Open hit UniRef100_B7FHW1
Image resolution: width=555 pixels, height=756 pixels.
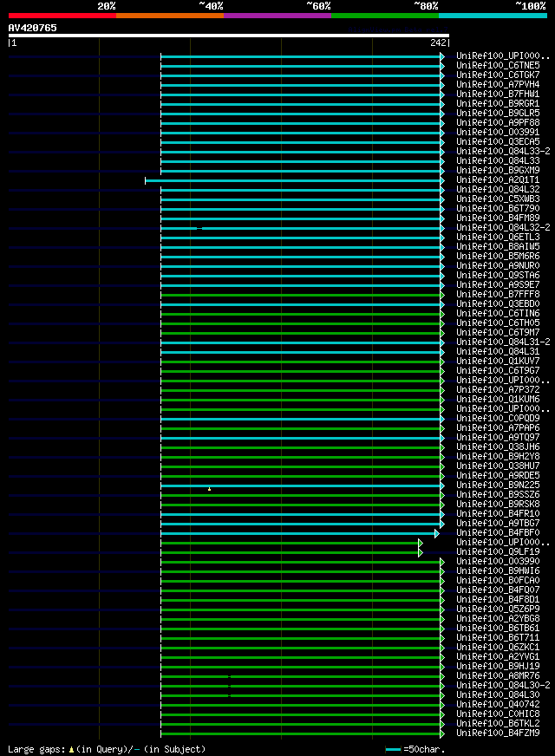click(x=498, y=94)
